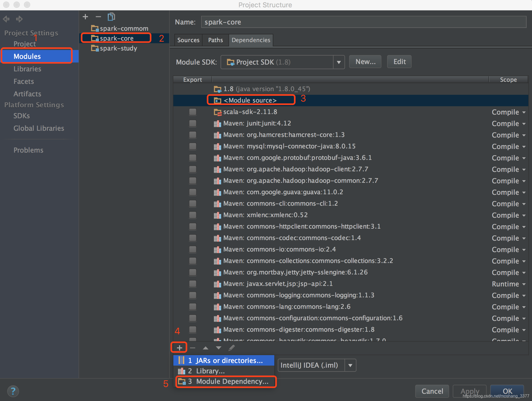Switch to the Paths tab

coord(216,40)
